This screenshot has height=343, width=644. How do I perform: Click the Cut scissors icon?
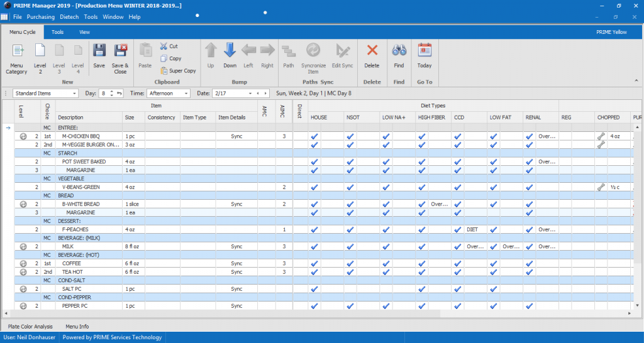164,46
